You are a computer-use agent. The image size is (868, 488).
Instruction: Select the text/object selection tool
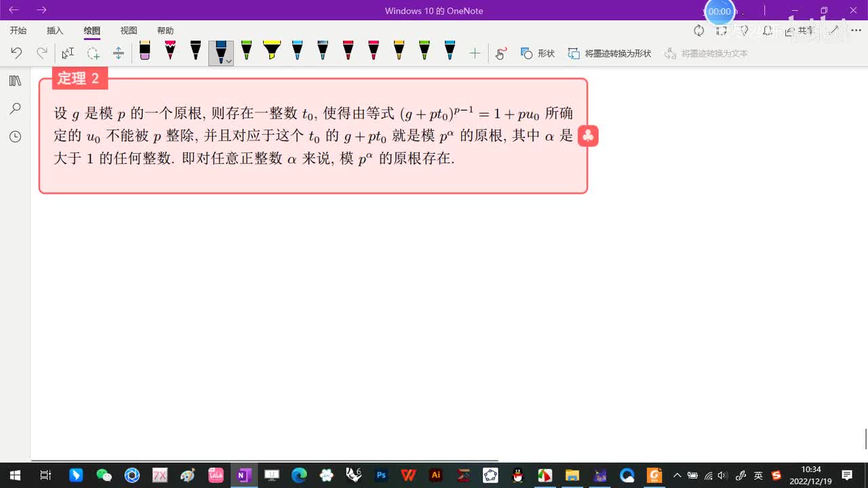point(68,53)
